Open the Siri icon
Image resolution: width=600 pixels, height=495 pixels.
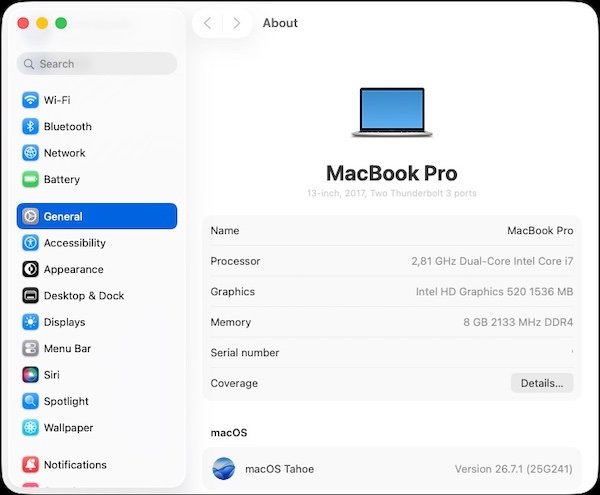click(x=30, y=375)
